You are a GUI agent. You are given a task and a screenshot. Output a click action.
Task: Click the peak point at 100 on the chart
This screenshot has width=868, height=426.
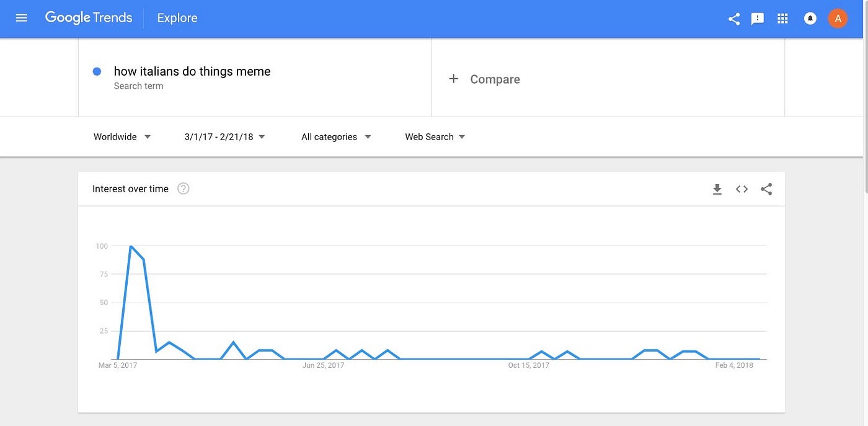point(130,246)
